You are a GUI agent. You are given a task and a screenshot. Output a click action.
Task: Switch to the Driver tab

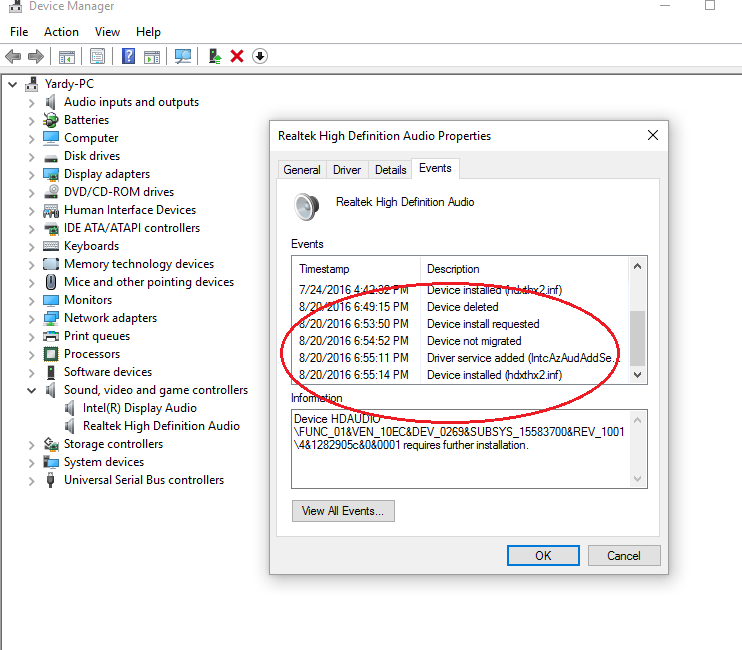point(347,169)
